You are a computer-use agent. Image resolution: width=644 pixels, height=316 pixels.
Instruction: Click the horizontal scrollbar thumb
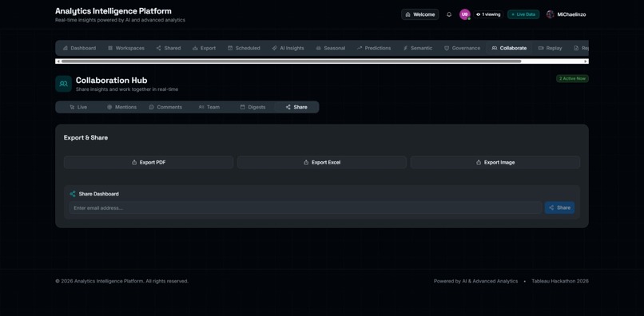click(x=291, y=61)
